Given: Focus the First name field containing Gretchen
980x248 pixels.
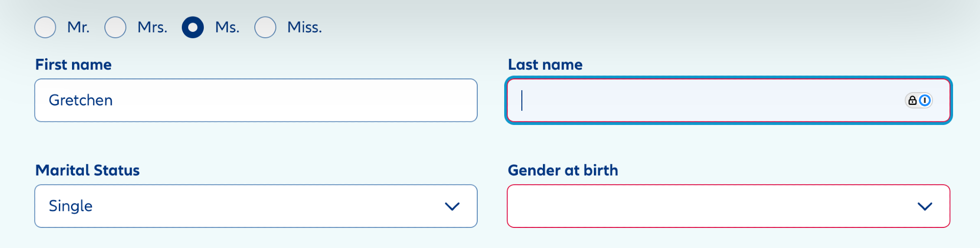Looking at the screenshot, I should 256,100.
